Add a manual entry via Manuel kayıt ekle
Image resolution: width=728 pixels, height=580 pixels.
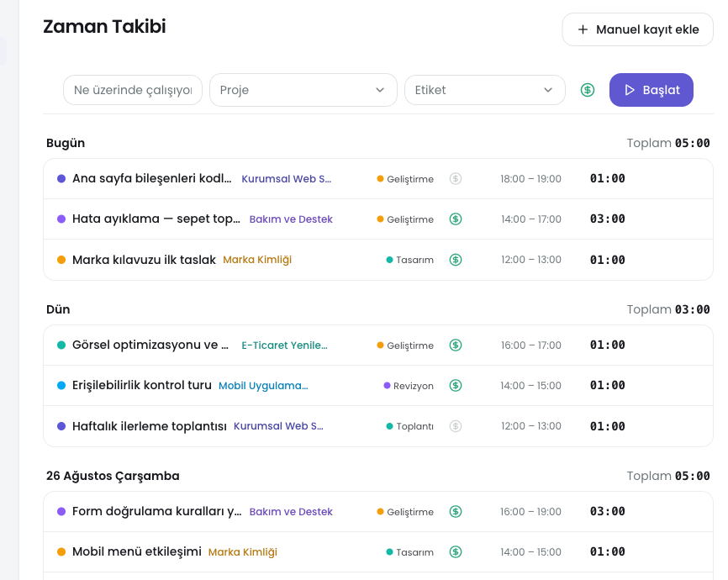click(637, 29)
